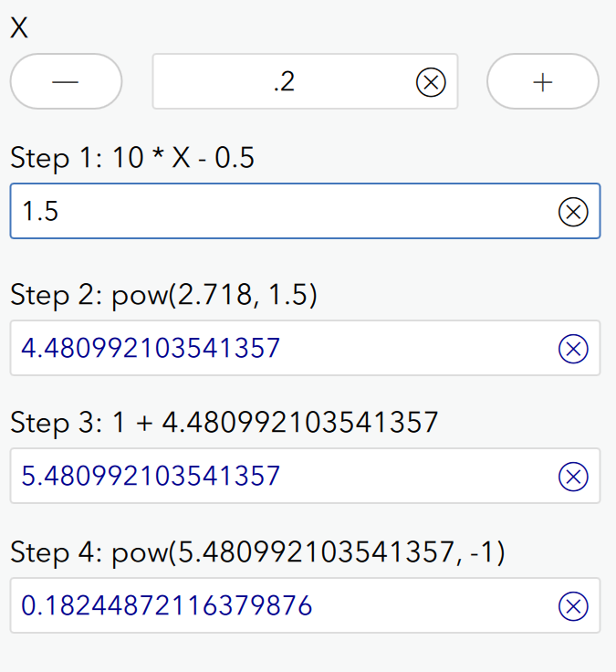Clear the Step 1 field showing 1.5
The width and height of the screenshot is (616, 672).
(572, 212)
